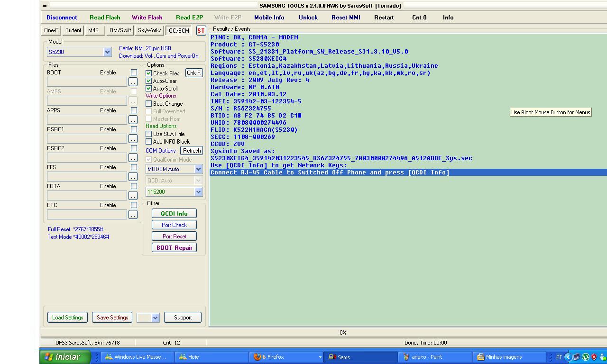
Task: Tick the Boot Change checkbox
Action: pyautogui.click(x=149, y=104)
